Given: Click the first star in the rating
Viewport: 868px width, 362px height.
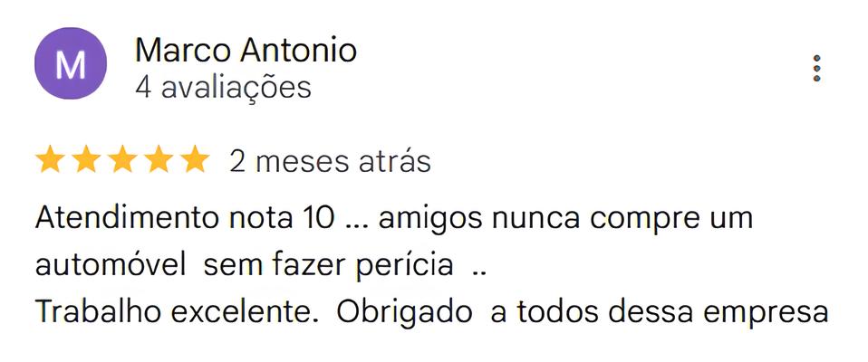Looking at the screenshot, I should (x=50, y=161).
